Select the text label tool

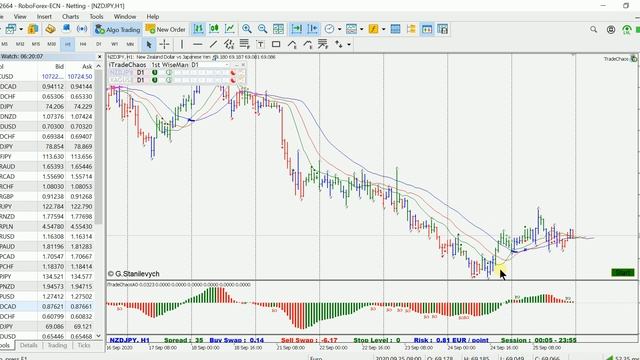260,44
